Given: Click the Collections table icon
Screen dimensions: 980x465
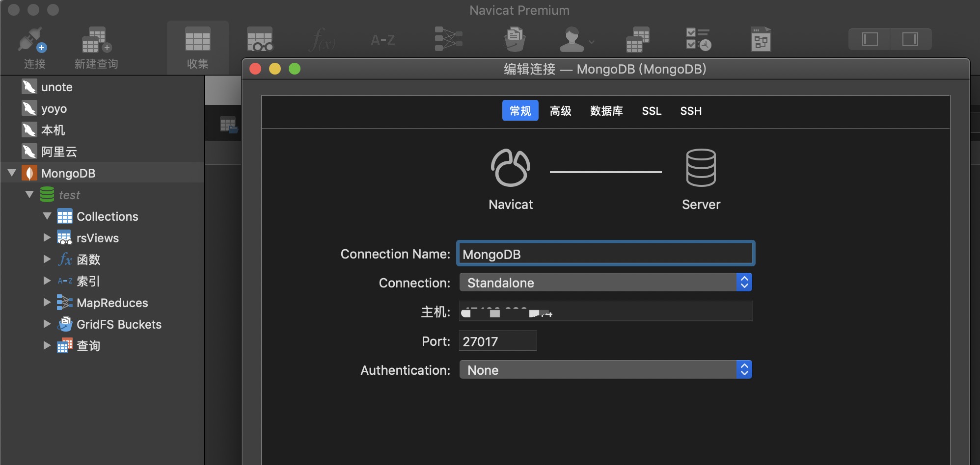Looking at the screenshot, I should point(65,216).
